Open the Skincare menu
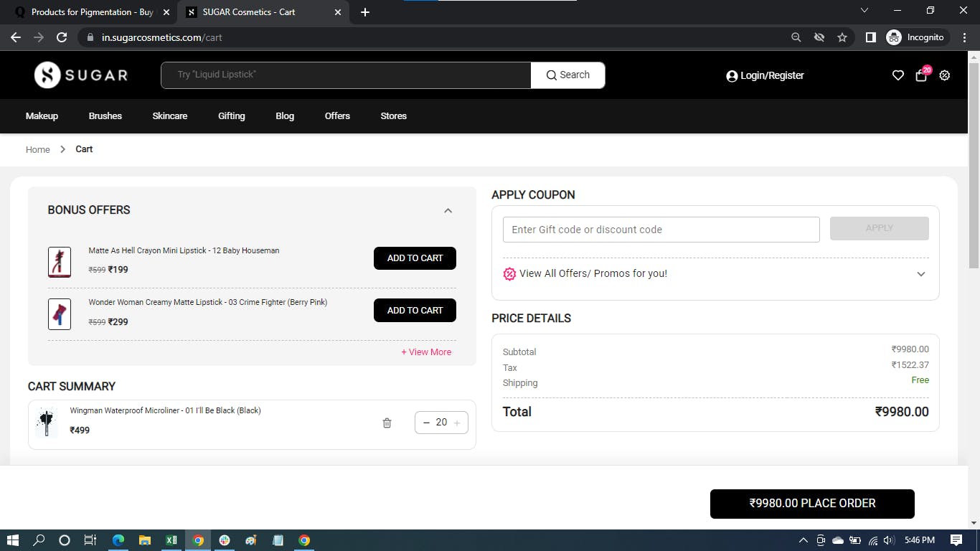The width and height of the screenshot is (980, 551). click(170, 116)
